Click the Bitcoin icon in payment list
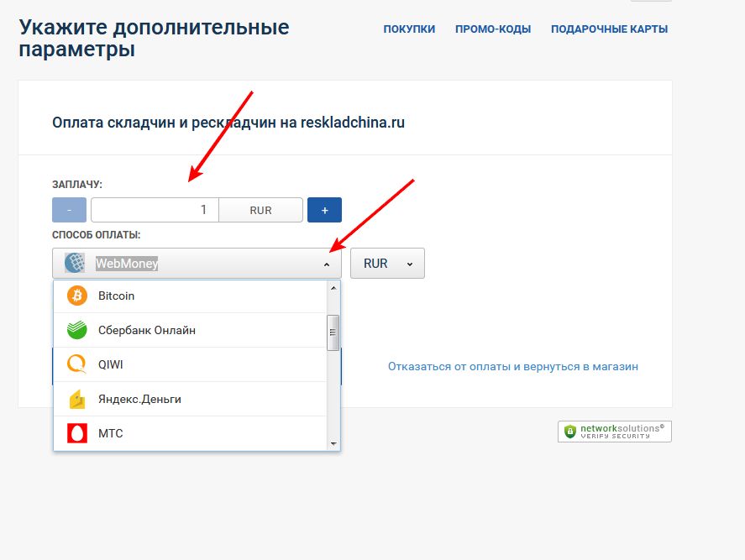 tap(77, 296)
